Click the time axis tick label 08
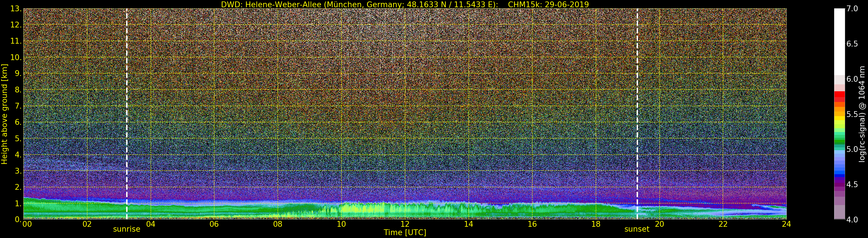This screenshot has width=868, height=238. tap(278, 224)
